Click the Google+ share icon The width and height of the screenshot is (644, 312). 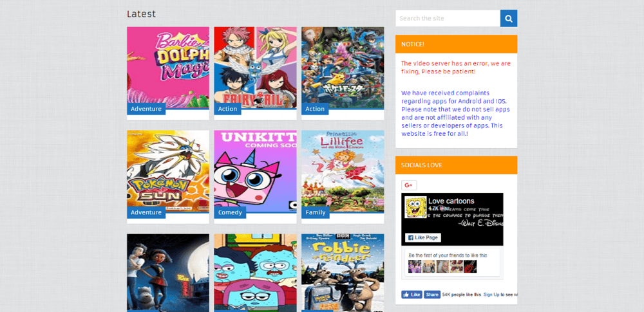[409, 185]
